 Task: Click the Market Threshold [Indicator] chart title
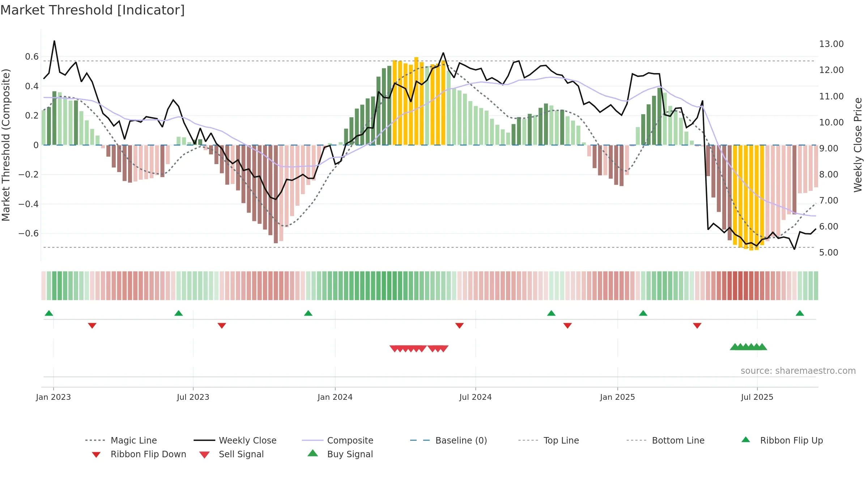(x=93, y=10)
